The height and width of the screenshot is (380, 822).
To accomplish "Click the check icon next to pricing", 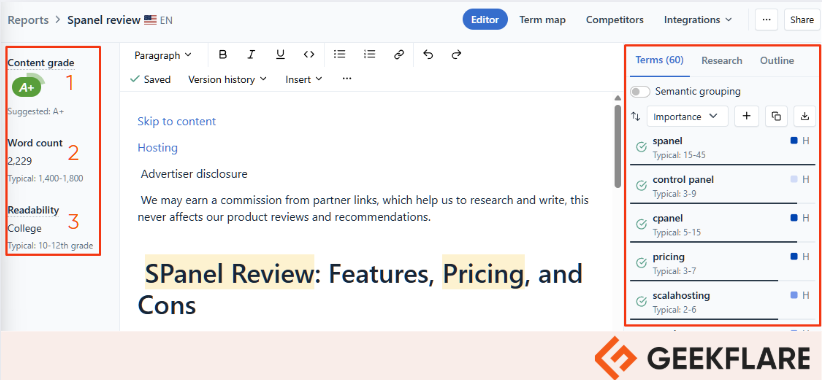I will (x=641, y=263).
